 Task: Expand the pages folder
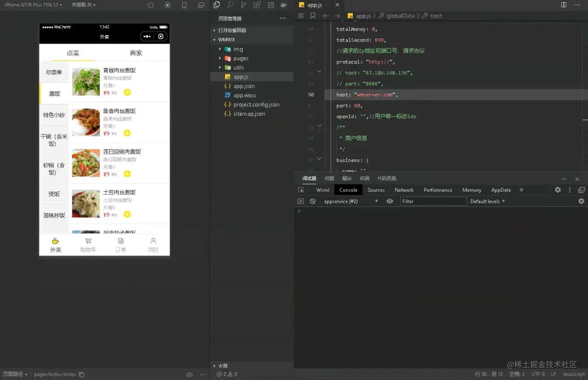[252, 59]
